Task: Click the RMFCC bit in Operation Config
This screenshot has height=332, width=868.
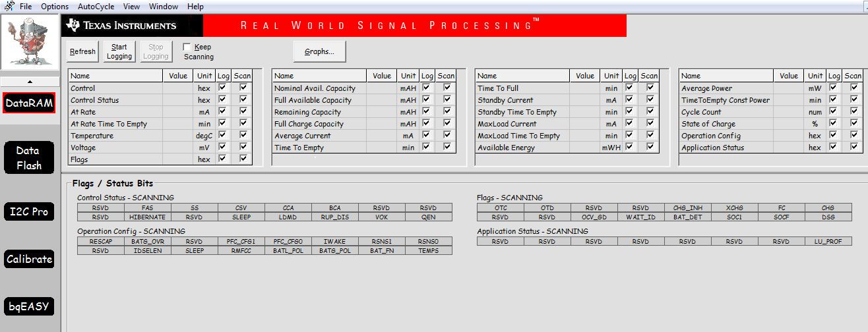Action: 241,250
